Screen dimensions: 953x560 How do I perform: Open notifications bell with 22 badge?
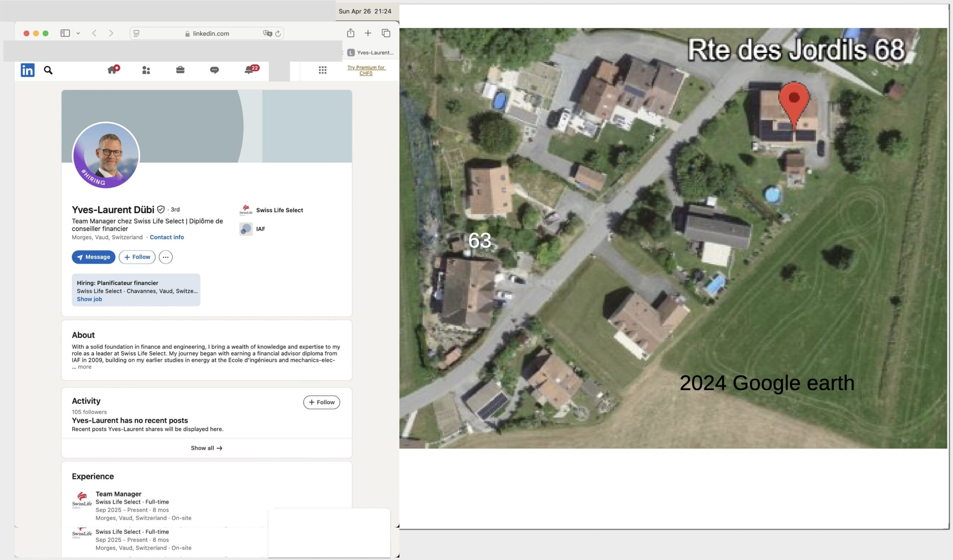[x=249, y=70]
